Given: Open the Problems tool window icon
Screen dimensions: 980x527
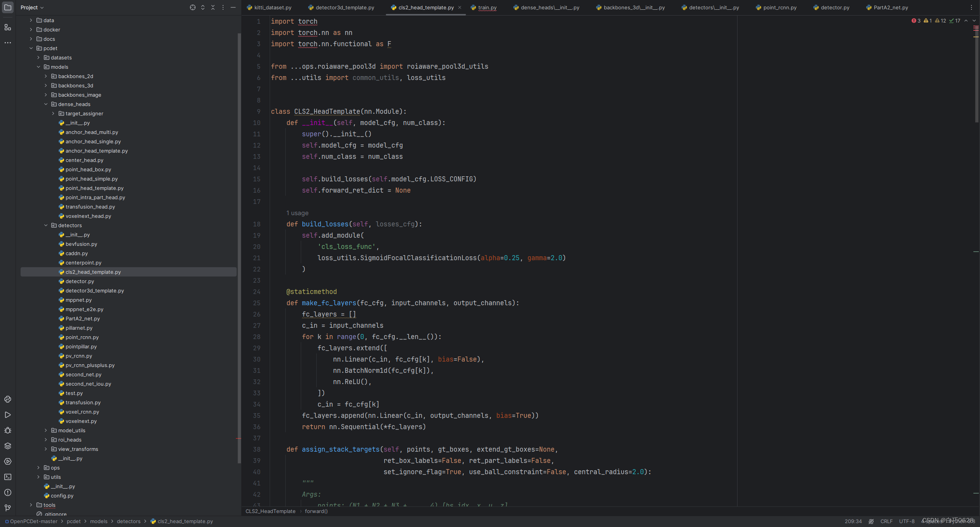Looking at the screenshot, I should click(7, 492).
